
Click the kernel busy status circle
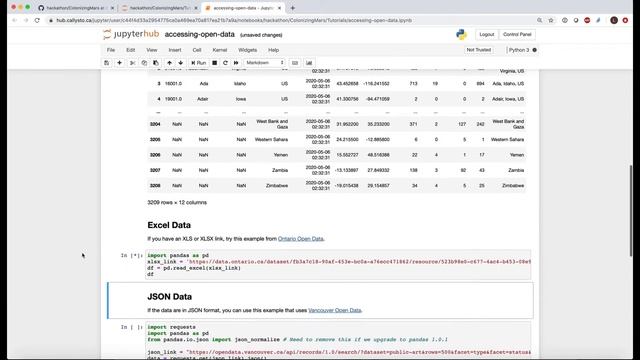click(535, 50)
